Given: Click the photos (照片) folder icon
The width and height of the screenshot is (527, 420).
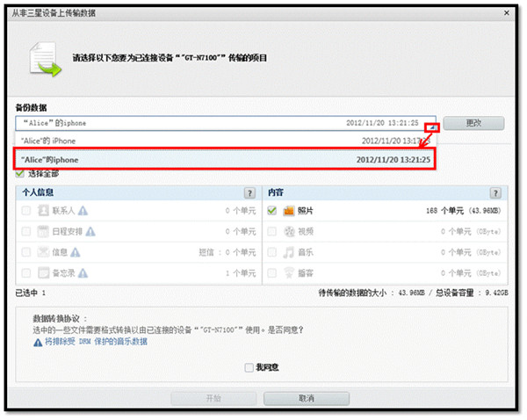Looking at the screenshot, I should (x=289, y=211).
